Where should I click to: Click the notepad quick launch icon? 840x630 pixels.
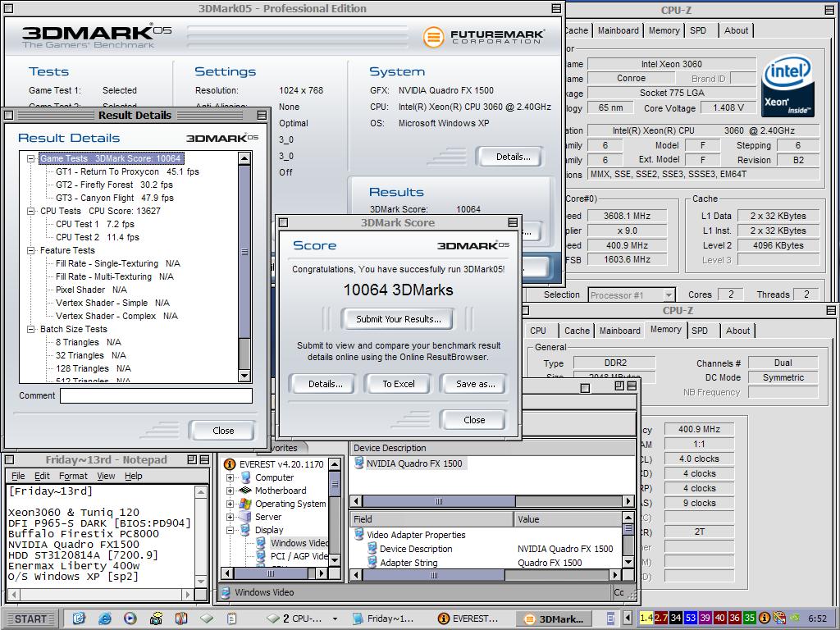pyautogui.click(x=231, y=619)
